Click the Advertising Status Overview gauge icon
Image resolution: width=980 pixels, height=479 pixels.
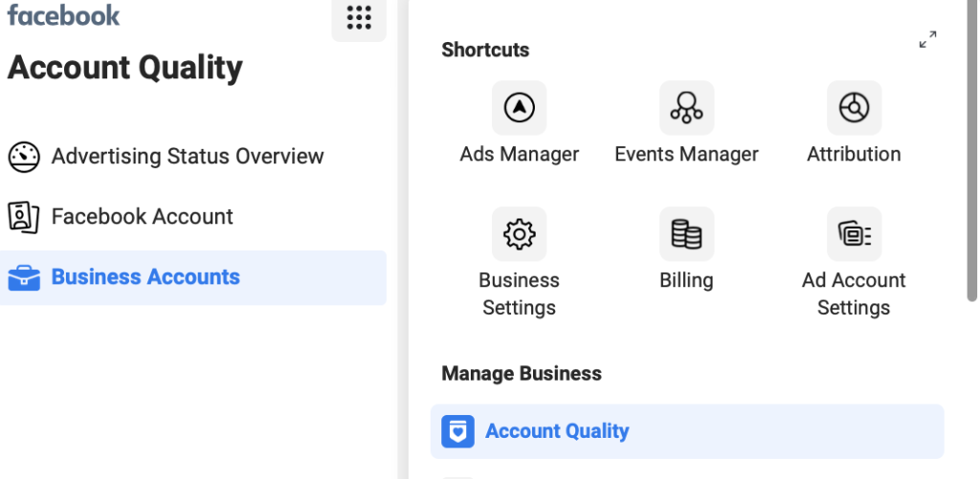point(24,157)
